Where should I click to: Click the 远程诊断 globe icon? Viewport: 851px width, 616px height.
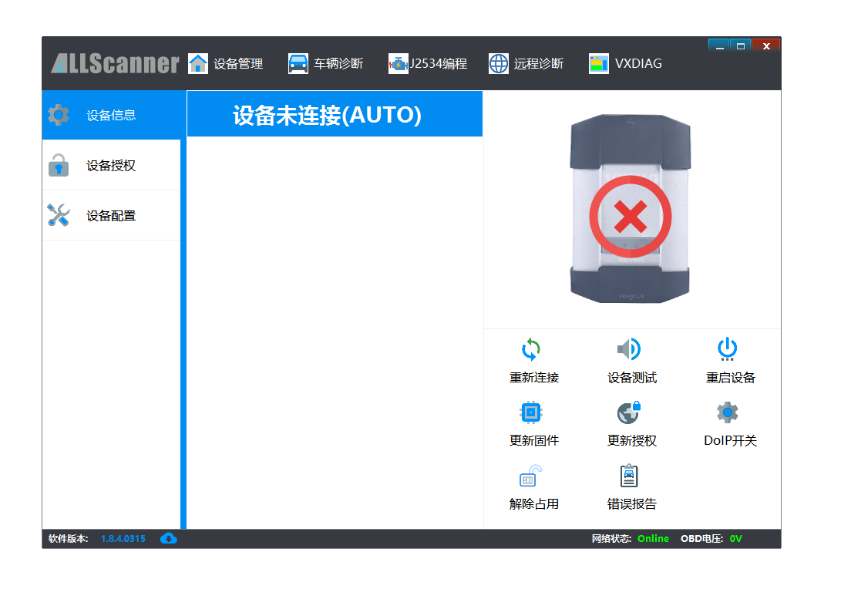[499, 63]
